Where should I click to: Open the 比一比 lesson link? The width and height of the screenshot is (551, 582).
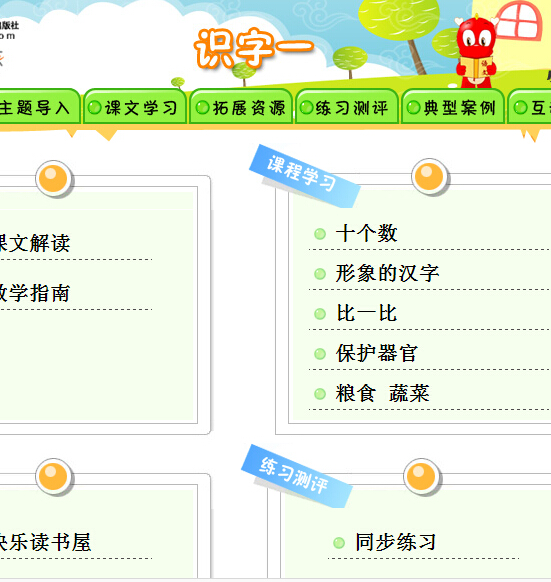[366, 313]
